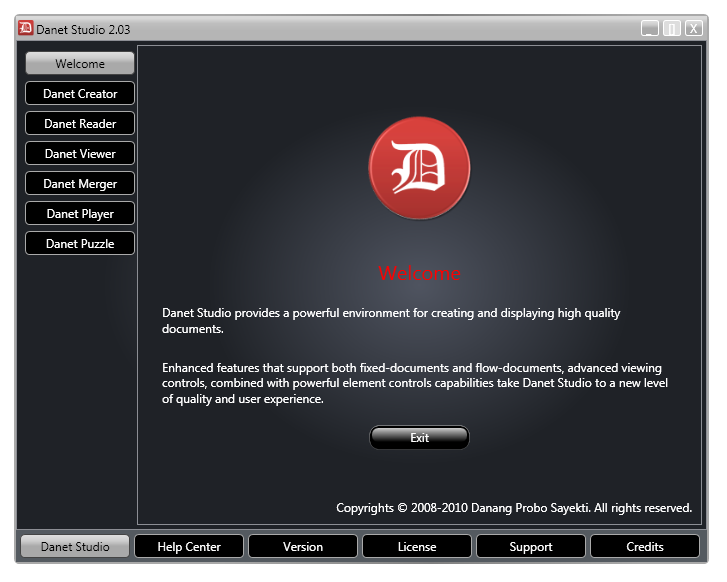Switch to the Danet Studio bottom tab
The image size is (727, 582).
click(x=75, y=546)
